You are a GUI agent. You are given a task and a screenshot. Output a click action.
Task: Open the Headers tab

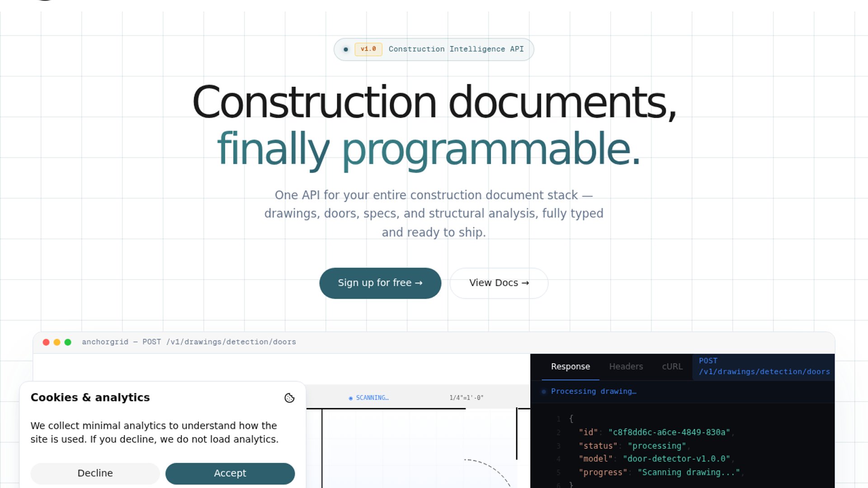[x=626, y=366]
